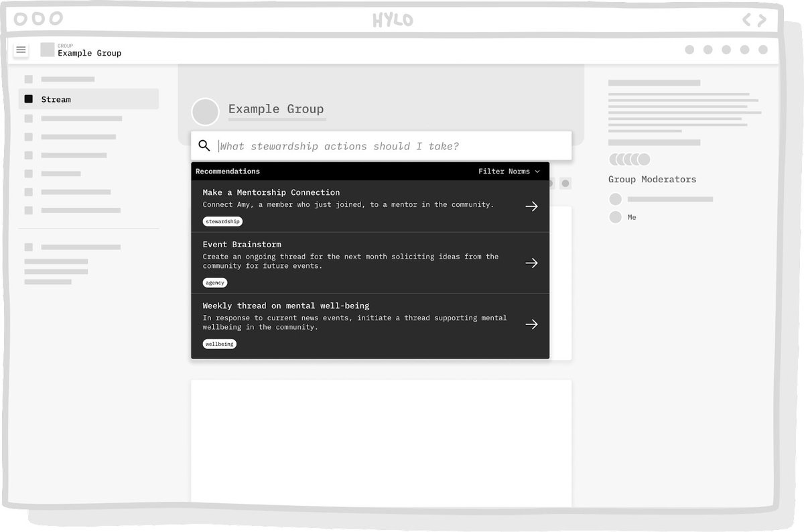This screenshot has width=804, height=532.
Task: Select the stewardship tag
Action: pos(222,221)
